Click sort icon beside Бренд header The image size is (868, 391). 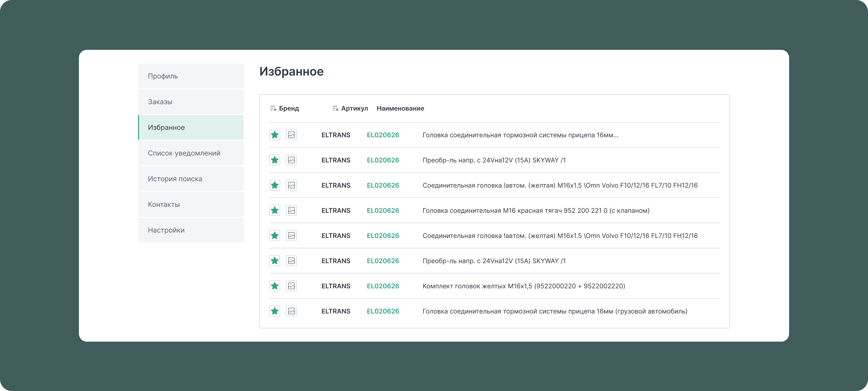coord(273,108)
